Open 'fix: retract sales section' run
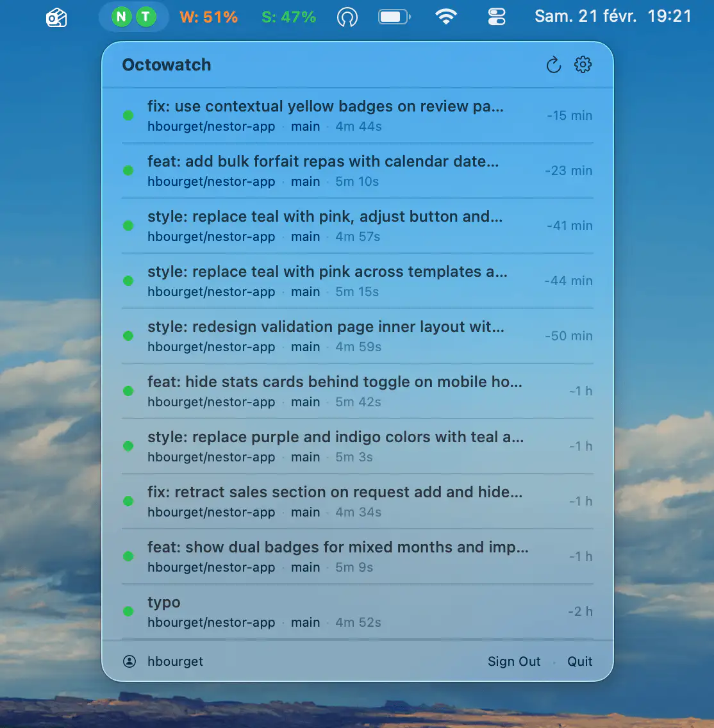The image size is (714, 728). (x=358, y=501)
